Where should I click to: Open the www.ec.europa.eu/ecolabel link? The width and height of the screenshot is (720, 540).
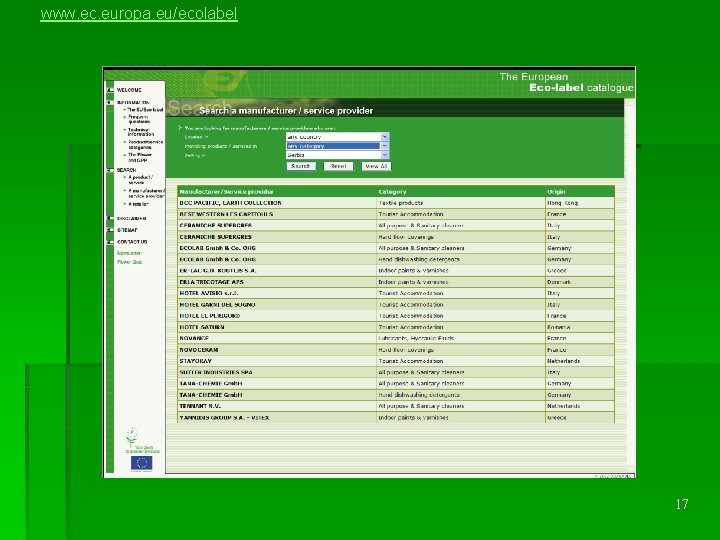[139, 14]
